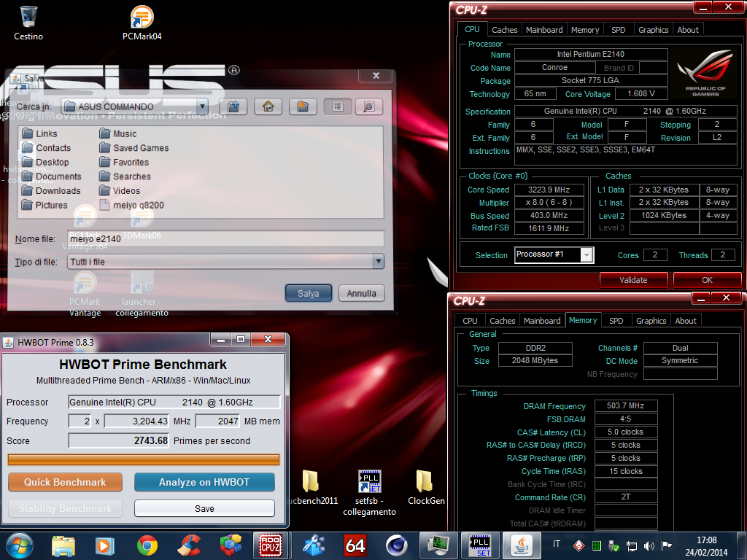Switch to list view in Save dialog
This screenshot has width=747, height=560.
click(x=338, y=106)
